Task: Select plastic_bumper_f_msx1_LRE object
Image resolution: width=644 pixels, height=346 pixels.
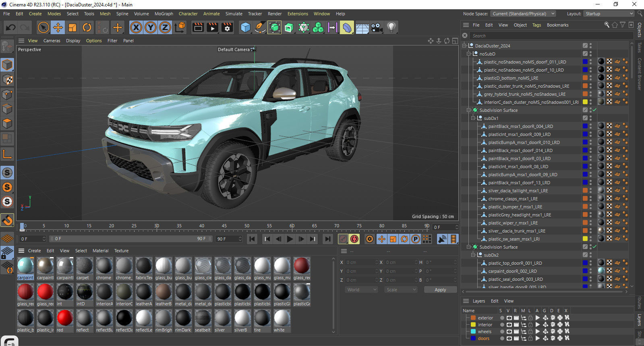Action: click(515, 207)
